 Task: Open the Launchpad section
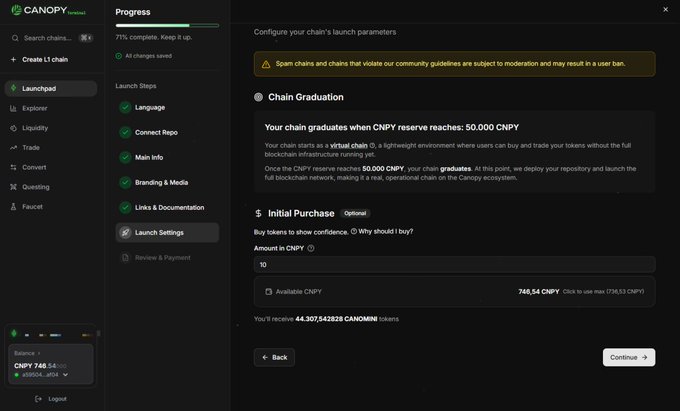pos(51,88)
